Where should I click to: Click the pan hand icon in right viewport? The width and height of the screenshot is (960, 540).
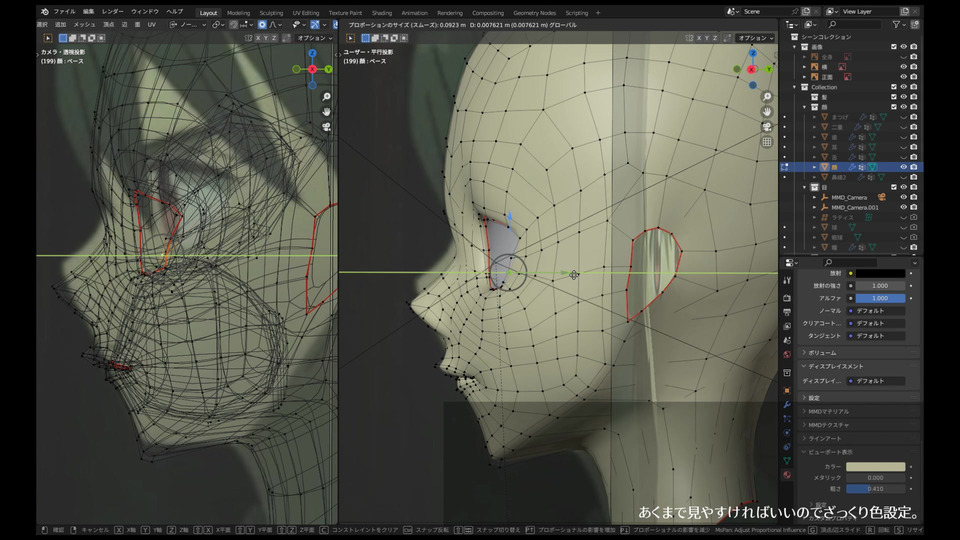767,112
